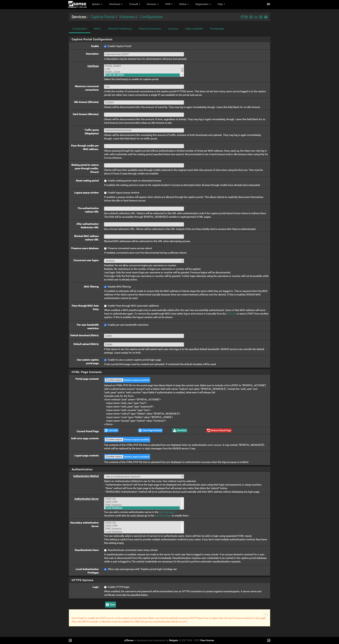Open the System menu
The height and width of the screenshot is (644, 339).
pos(97,4)
